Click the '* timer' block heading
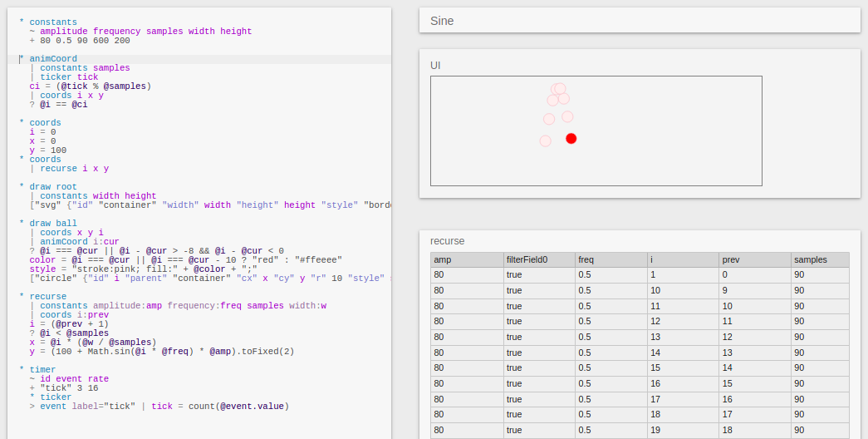Image resolution: width=868 pixels, height=439 pixels. coord(42,369)
